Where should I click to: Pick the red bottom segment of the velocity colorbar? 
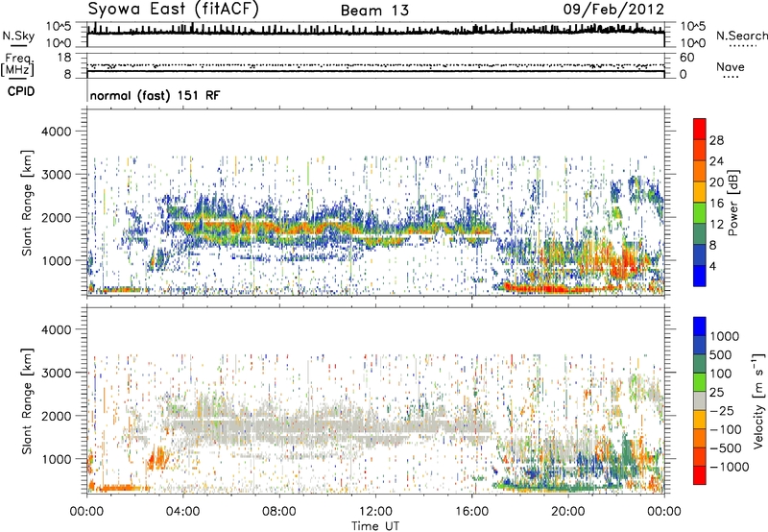click(x=700, y=475)
